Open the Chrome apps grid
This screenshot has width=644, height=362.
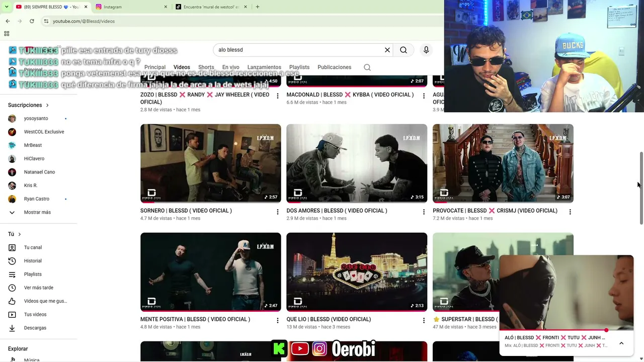tap(7, 34)
